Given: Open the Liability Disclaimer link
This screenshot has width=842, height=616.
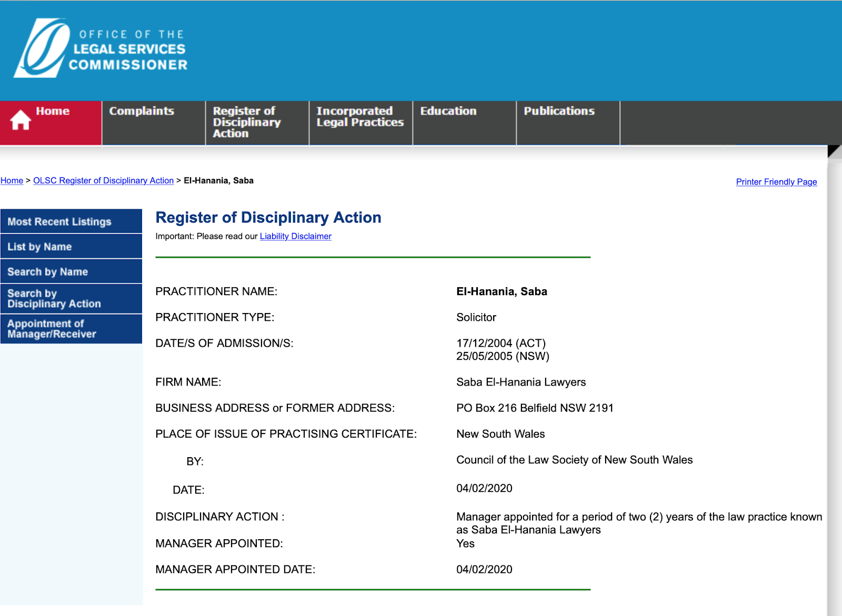Looking at the screenshot, I should (x=296, y=236).
